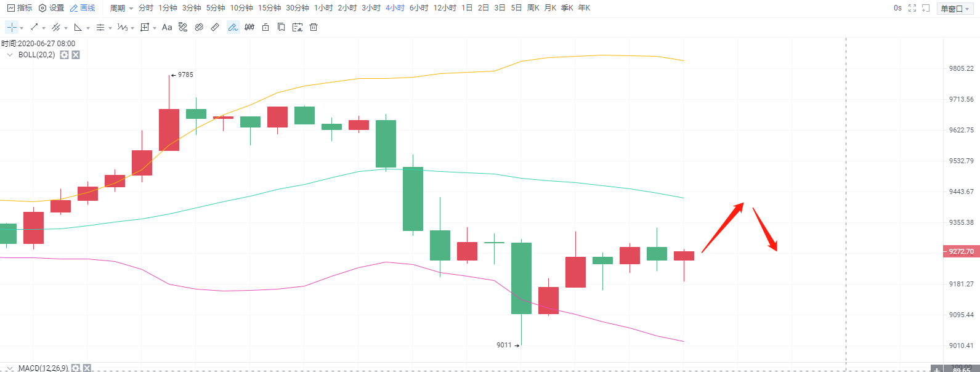
Task: Lock drawings using the lock icon
Action: 265,27
